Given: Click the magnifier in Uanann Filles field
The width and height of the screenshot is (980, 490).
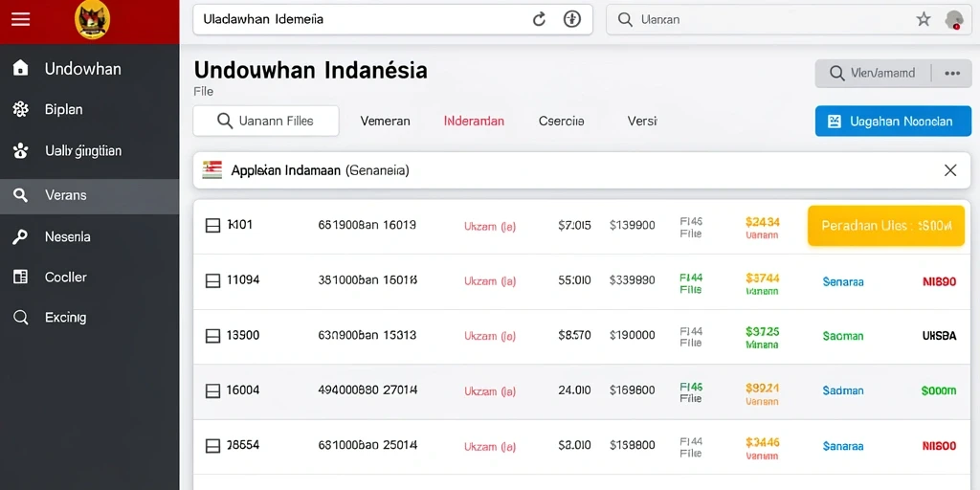Looking at the screenshot, I should click(x=225, y=121).
